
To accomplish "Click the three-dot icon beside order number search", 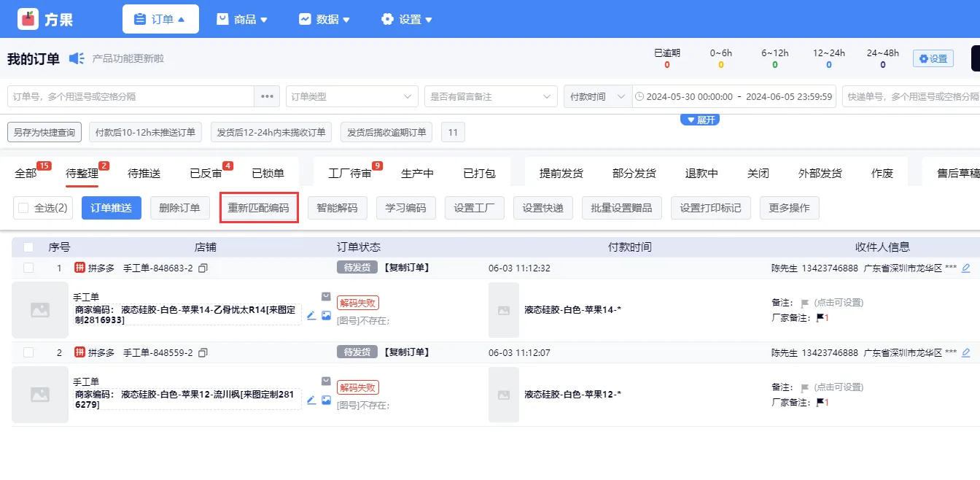I will pyautogui.click(x=267, y=96).
